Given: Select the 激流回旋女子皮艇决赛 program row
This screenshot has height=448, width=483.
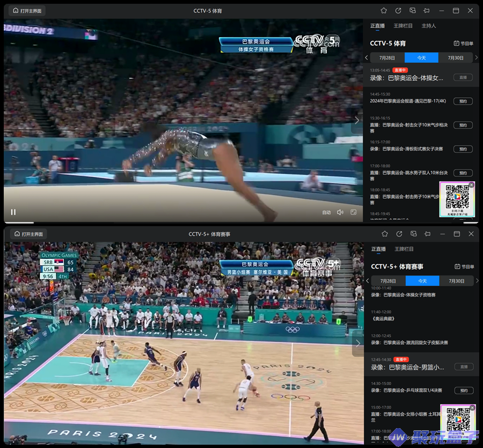Looking at the screenshot, I should click(422, 340).
